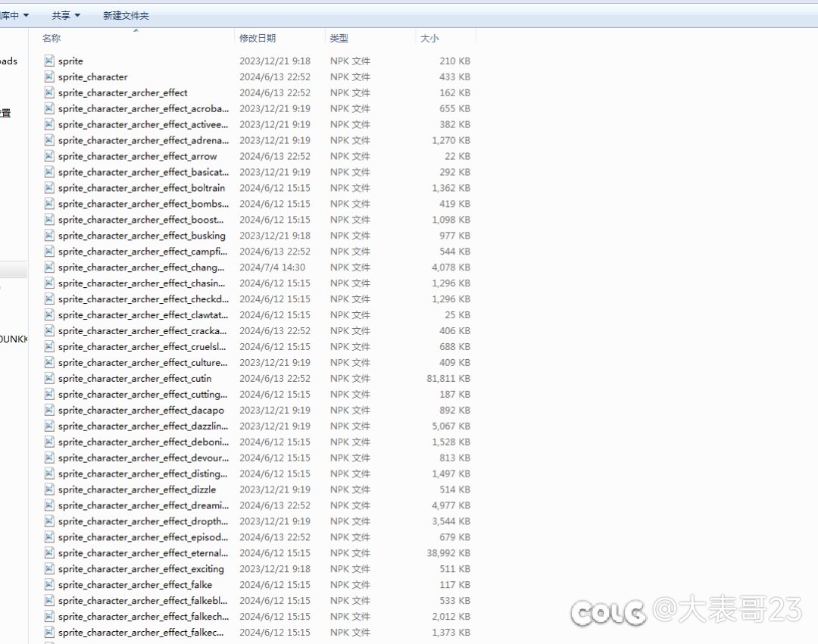Click the icon of sprite_character_archer_effect_dizzle
The image size is (818, 644).
[49, 489]
